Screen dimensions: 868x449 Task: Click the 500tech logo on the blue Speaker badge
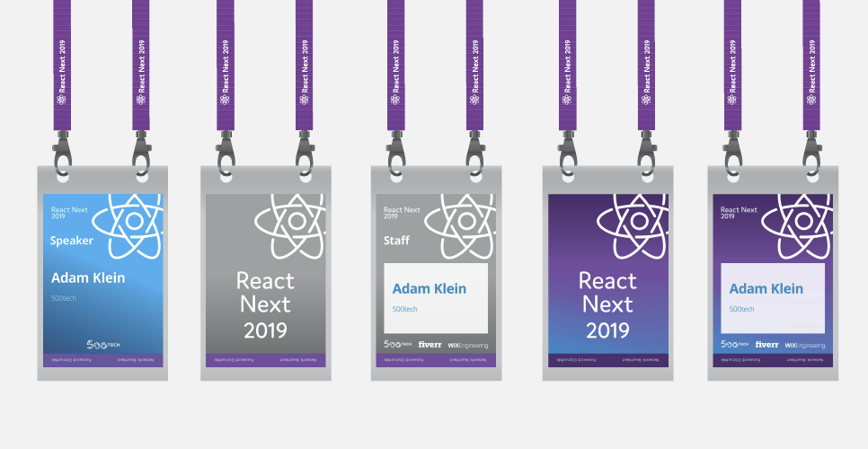point(103,345)
